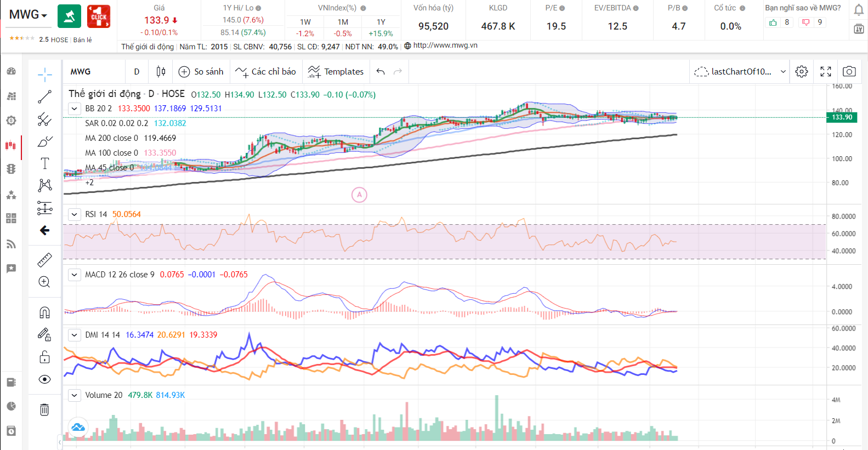Open the tools calendar icon below the bell
Viewport: 868px width, 450px height.
point(859,29)
